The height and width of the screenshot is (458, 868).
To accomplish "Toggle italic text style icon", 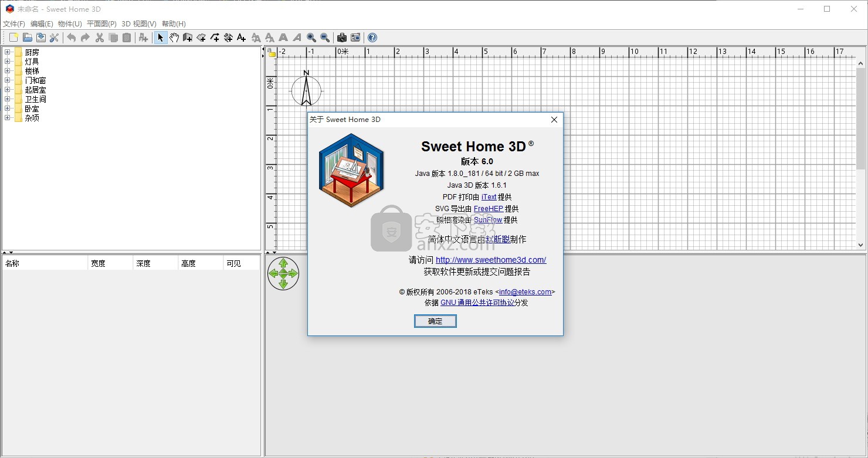I will tap(297, 38).
